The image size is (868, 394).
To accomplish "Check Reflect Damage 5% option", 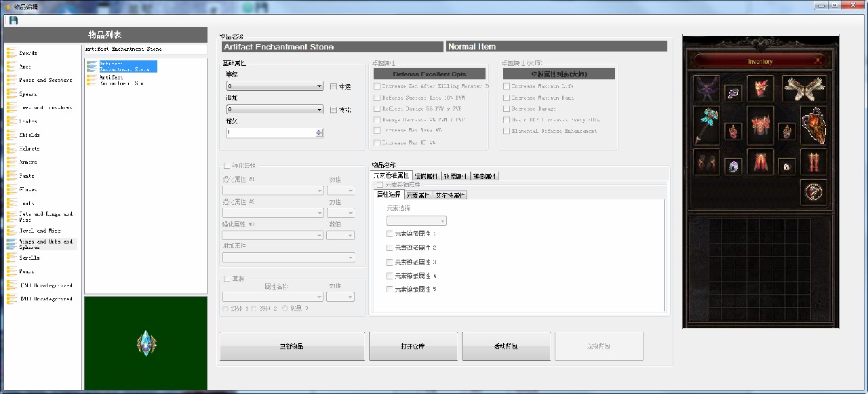I will tap(377, 109).
